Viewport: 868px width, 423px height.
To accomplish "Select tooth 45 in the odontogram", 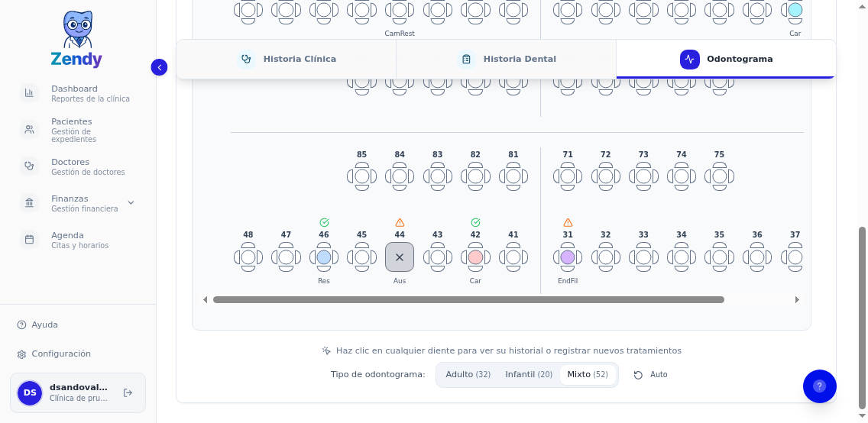I will coord(361,257).
